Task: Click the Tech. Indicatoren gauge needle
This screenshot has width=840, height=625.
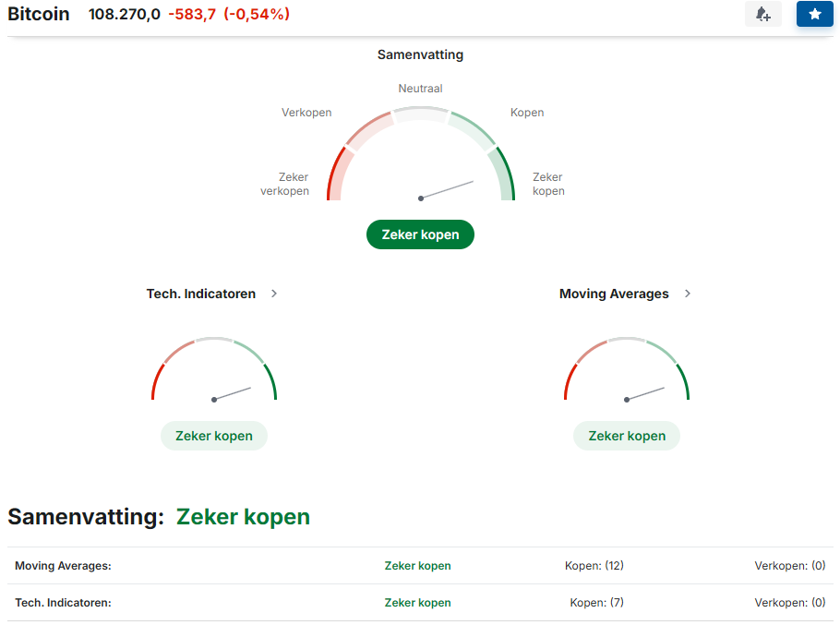Action: [x=233, y=393]
